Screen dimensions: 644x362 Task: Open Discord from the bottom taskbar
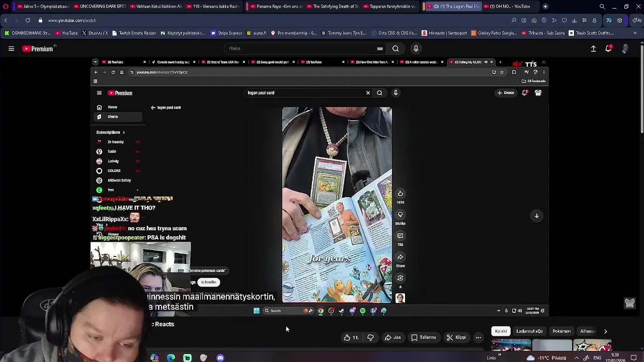[220, 358]
